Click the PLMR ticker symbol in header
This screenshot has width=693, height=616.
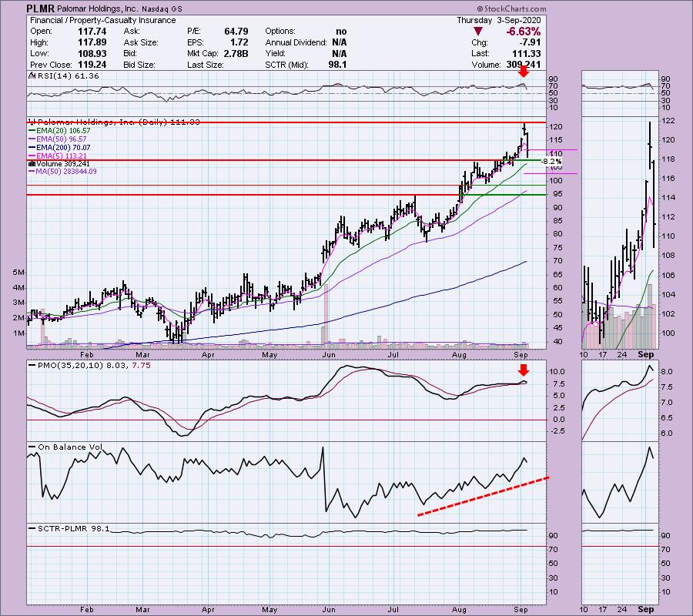pyautogui.click(x=40, y=8)
